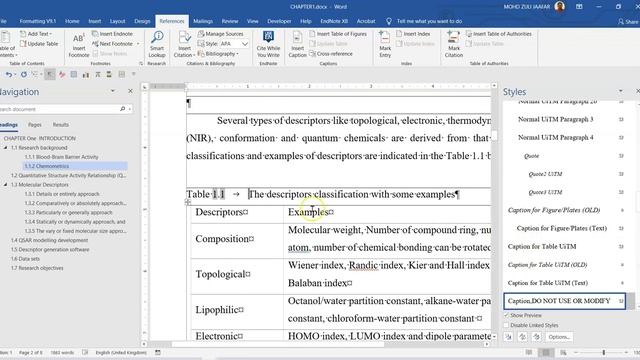Screen dimensions: 640x360
Task: Adjust the zoom slider handle
Action: 604,352
